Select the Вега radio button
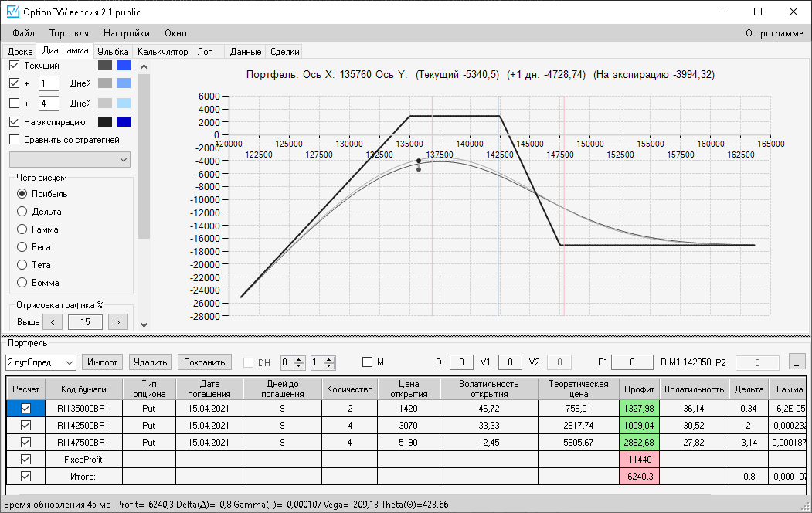Image resolution: width=812 pixels, height=513 pixels. [22, 247]
